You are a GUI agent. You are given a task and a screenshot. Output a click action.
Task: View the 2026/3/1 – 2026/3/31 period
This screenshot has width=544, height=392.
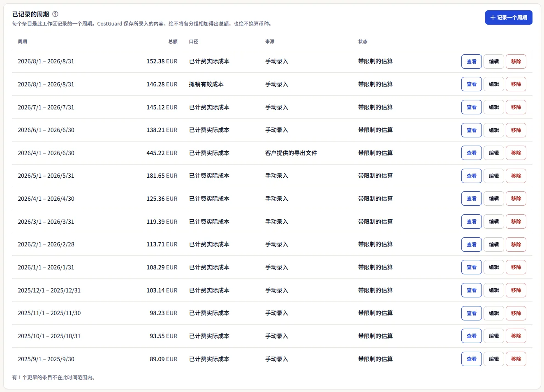pyautogui.click(x=472, y=222)
